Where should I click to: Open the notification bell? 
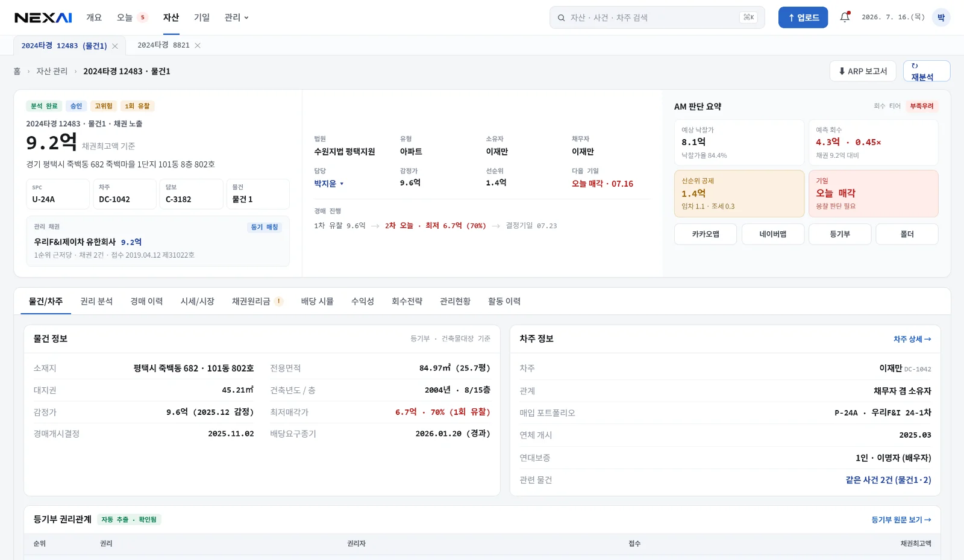[845, 17]
